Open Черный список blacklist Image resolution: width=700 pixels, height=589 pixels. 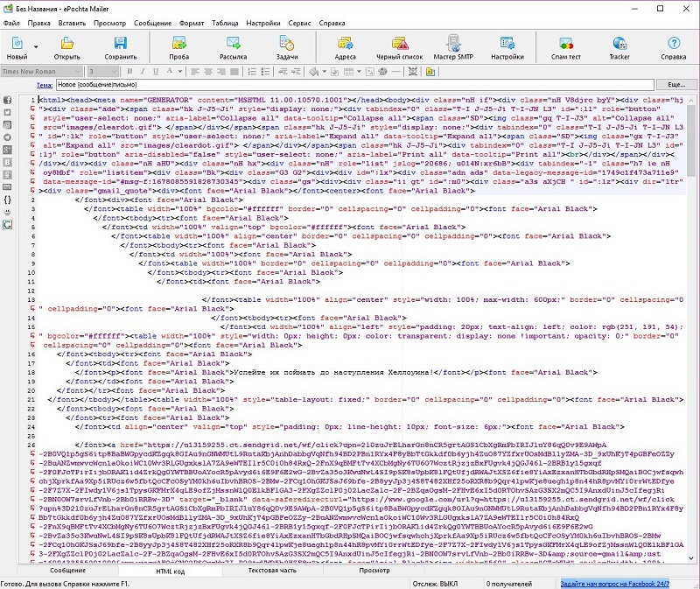pyautogui.click(x=400, y=48)
